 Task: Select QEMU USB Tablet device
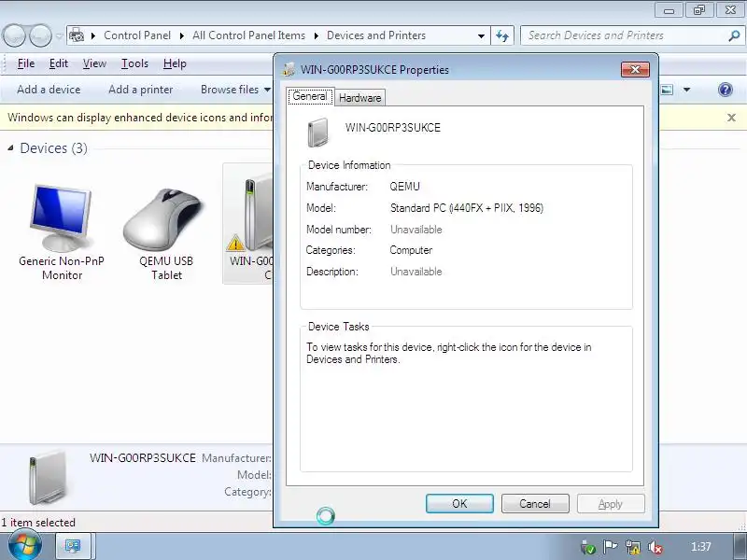pos(166,232)
